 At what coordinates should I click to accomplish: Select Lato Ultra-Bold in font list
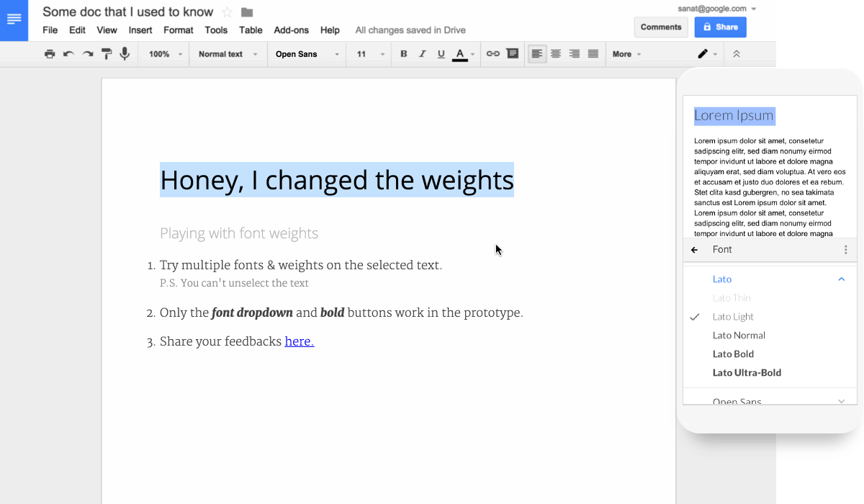pyautogui.click(x=747, y=373)
